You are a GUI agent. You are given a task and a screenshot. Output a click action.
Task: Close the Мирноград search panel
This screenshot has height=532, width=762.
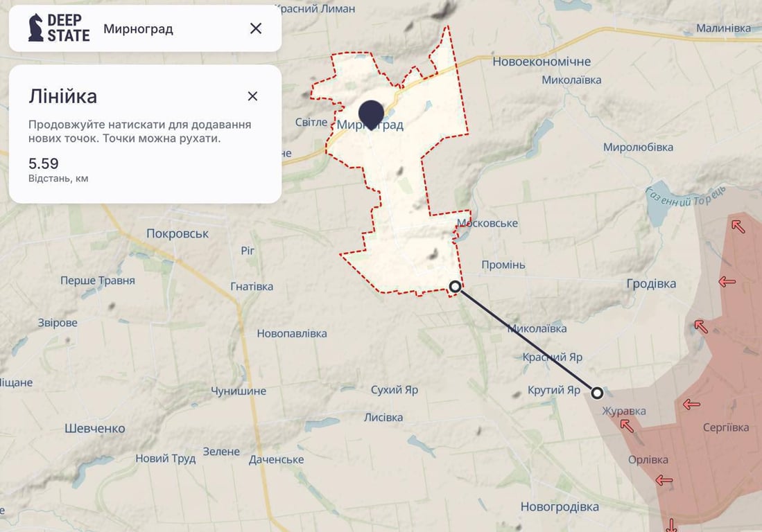(x=256, y=28)
